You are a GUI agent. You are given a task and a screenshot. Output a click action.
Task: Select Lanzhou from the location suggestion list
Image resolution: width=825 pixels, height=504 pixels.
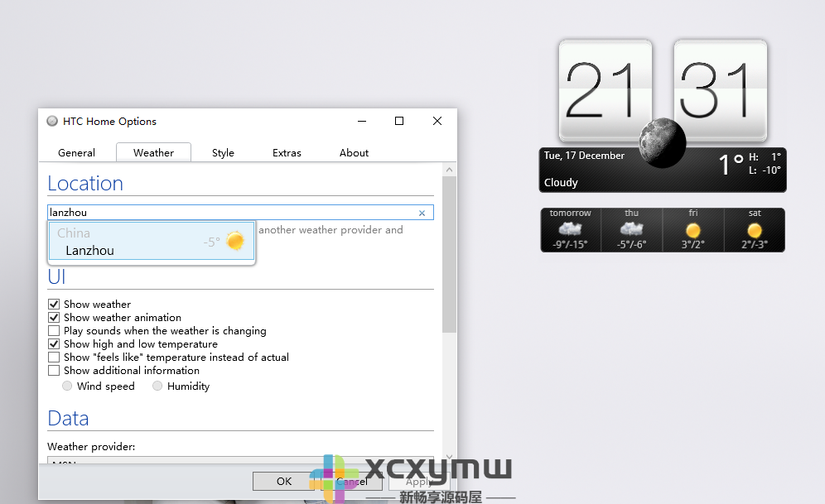coord(90,250)
